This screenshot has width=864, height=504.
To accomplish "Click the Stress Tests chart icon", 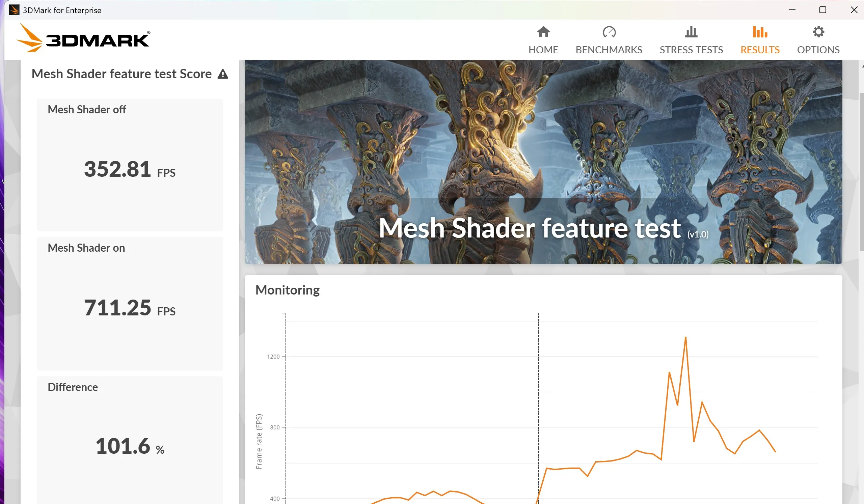I will pyautogui.click(x=691, y=32).
